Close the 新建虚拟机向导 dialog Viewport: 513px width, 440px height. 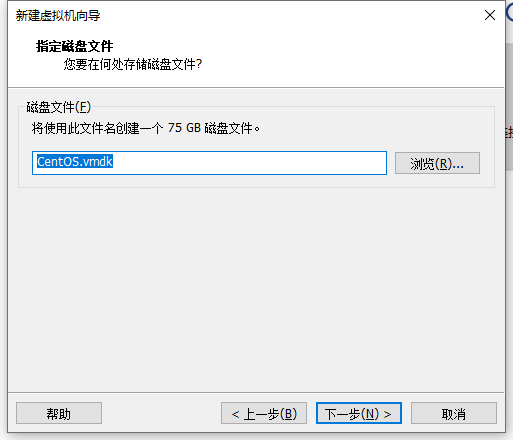(x=490, y=15)
